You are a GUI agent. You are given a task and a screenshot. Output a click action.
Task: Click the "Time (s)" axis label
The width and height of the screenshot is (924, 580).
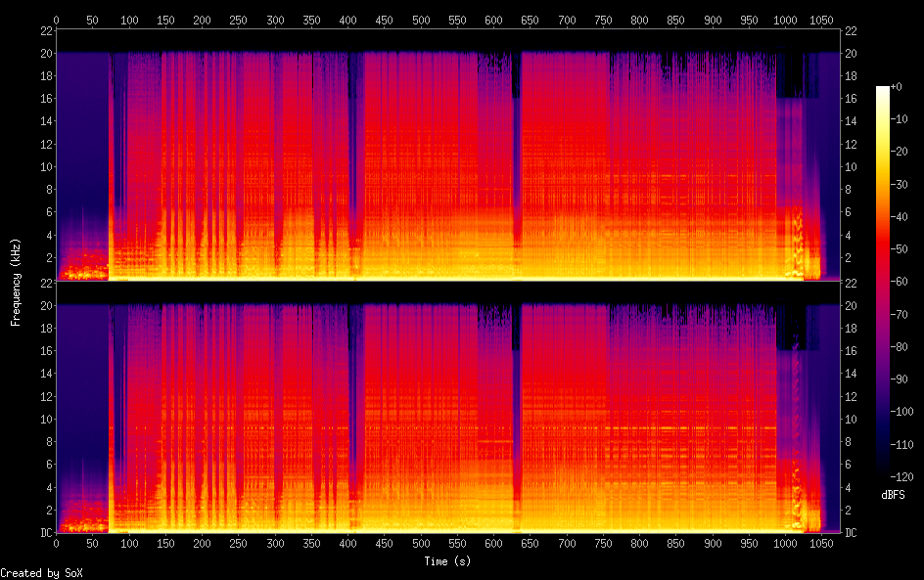(x=448, y=561)
